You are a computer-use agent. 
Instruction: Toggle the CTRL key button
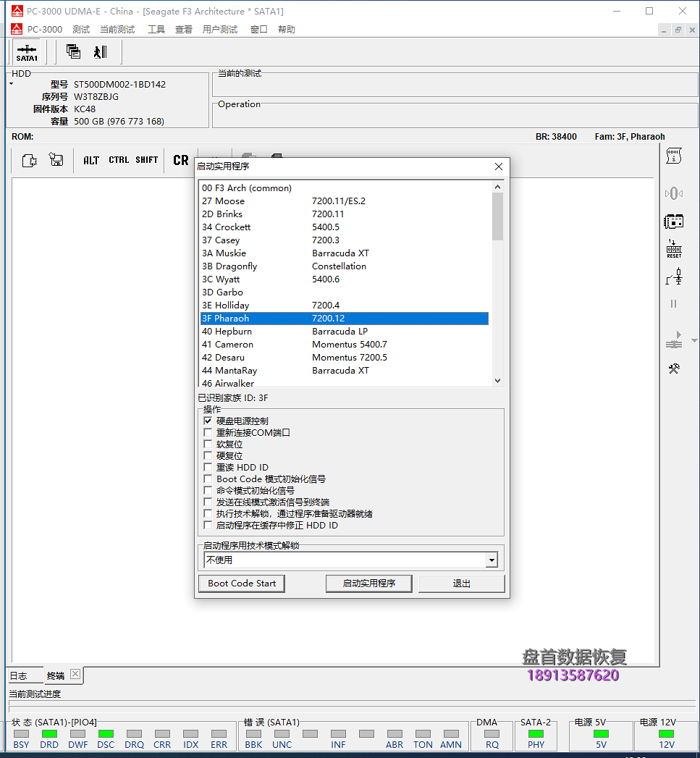click(x=119, y=159)
